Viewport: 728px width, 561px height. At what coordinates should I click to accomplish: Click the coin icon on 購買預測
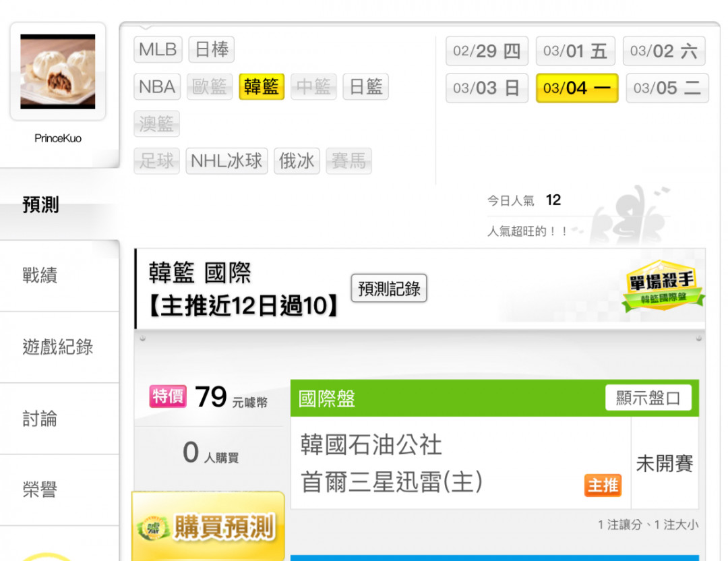(154, 528)
